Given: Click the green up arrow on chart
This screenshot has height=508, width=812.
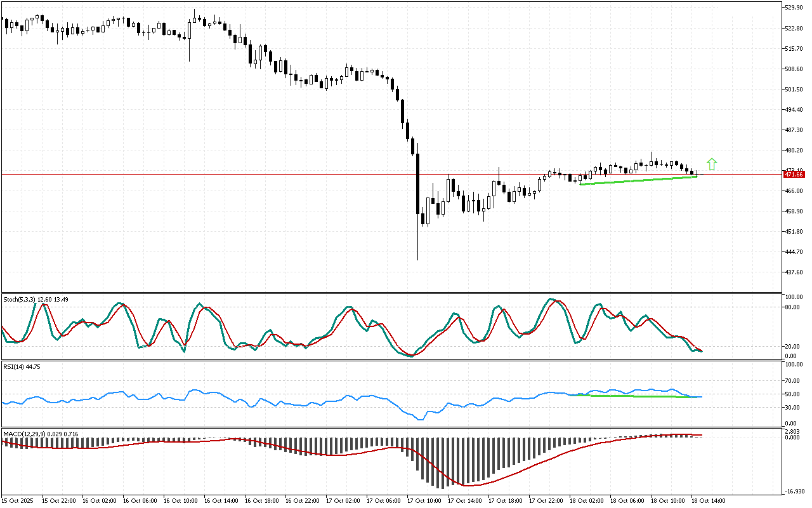Looking at the screenshot, I should click(x=712, y=164).
